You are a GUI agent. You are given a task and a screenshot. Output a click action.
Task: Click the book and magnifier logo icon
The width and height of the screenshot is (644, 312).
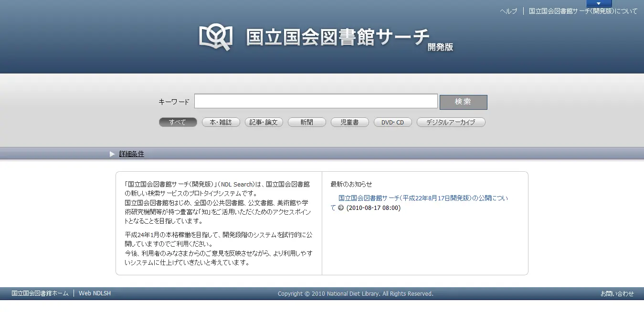[216, 37]
